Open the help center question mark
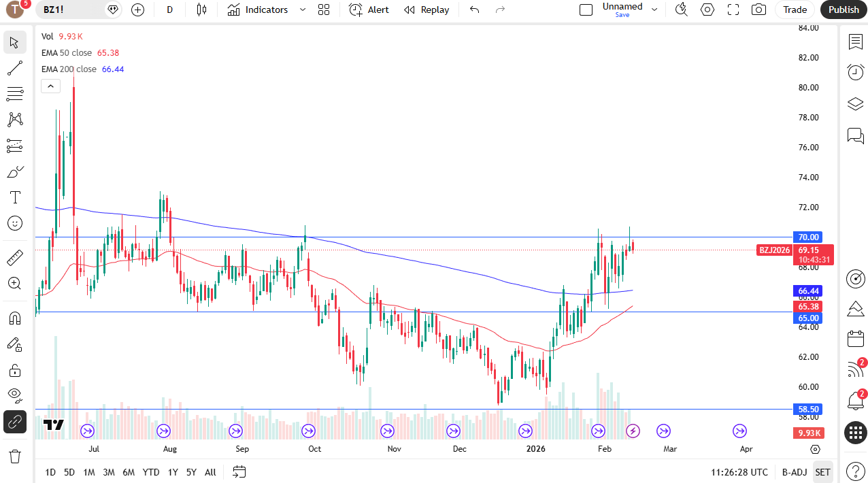868x483 pixels. pos(855,471)
